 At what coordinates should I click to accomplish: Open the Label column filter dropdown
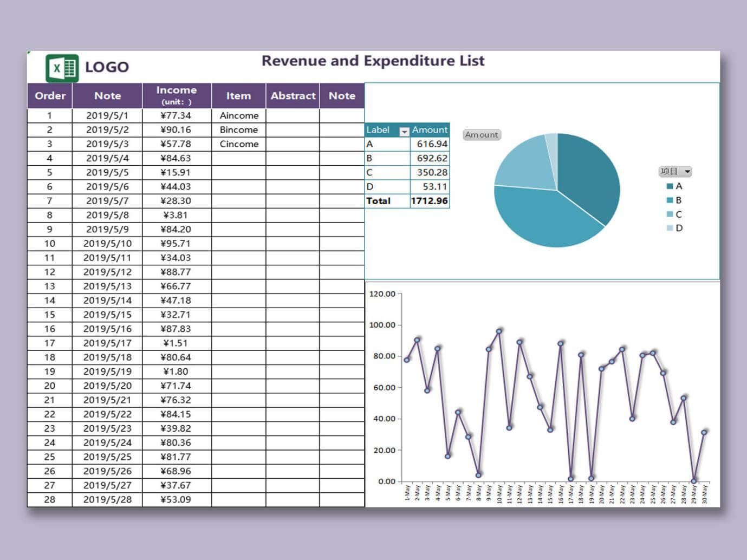point(404,131)
